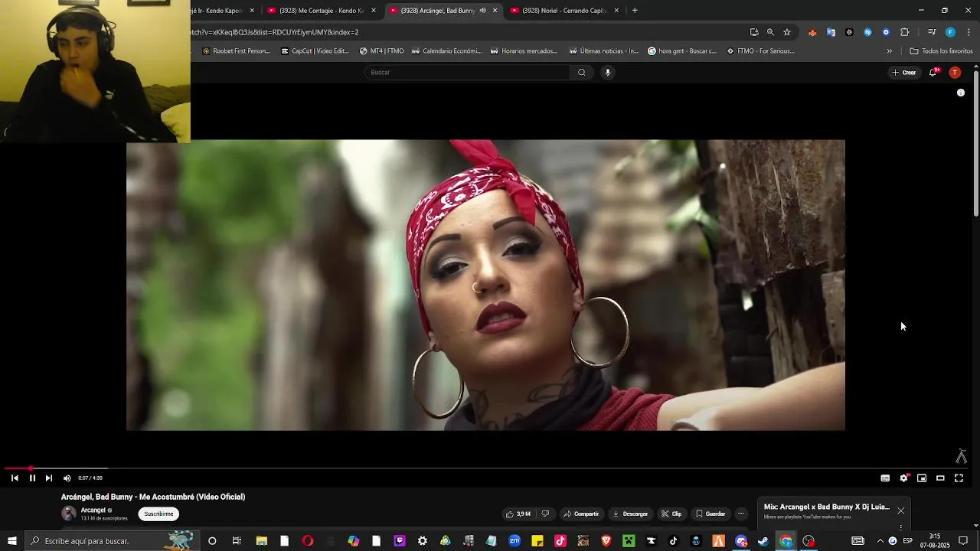980x551 pixels.
Task: Enter fullscreen on the video player
Action: [959, 478]
